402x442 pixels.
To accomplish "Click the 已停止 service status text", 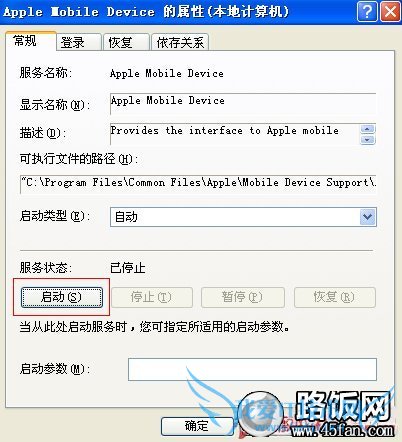I will click(x=128, y=268).
